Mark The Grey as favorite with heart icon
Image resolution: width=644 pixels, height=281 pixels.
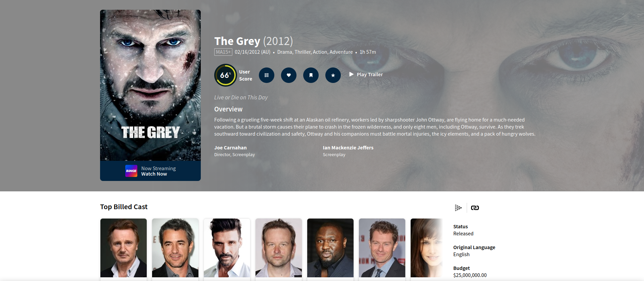click(x=289, y=75)
